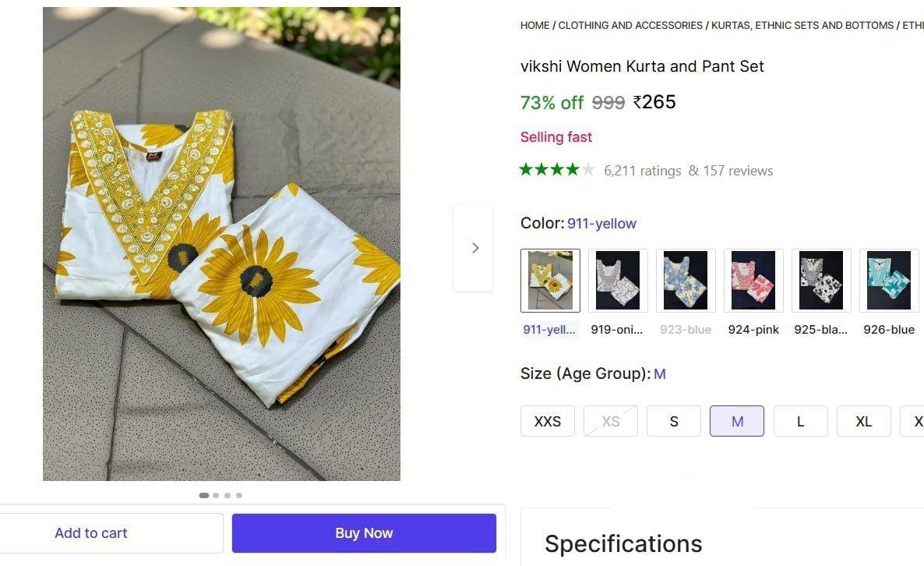This screenshot has height=566, width=924.
Task: Click next image arrow button
Action: coord(474,248)
